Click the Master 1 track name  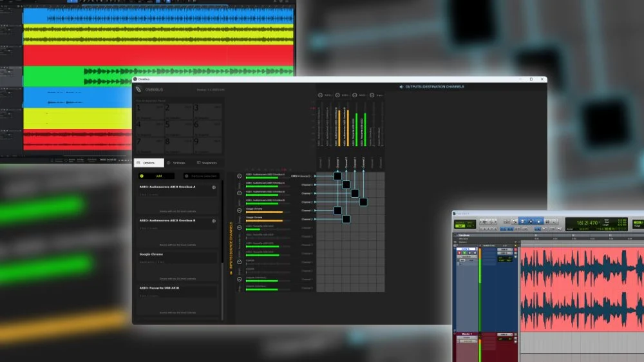click(466, 334)
